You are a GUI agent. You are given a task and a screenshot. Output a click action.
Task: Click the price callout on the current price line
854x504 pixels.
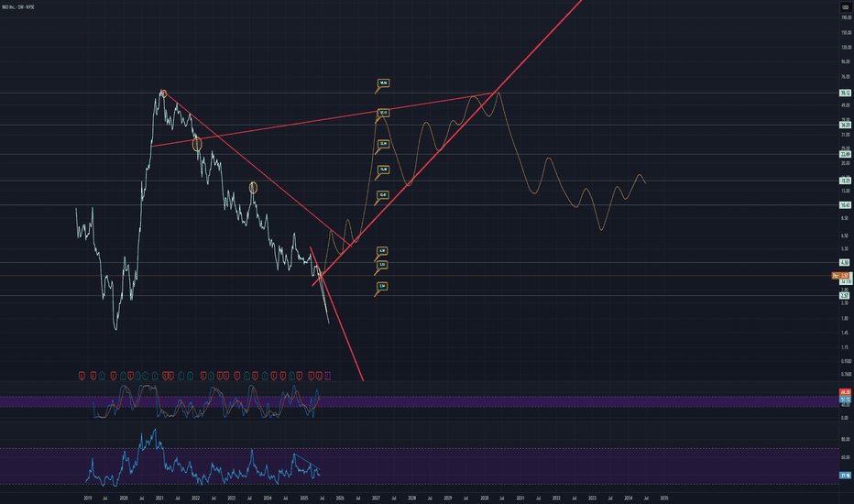(382, 265)
